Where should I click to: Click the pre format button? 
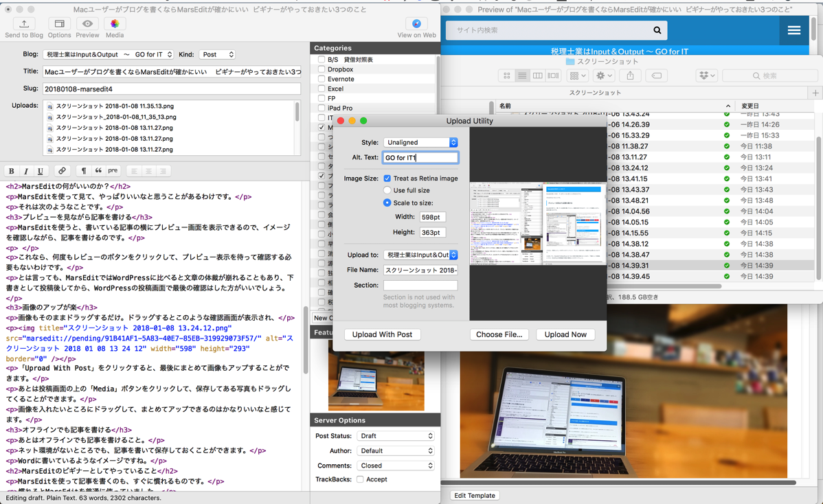(113, 171)
